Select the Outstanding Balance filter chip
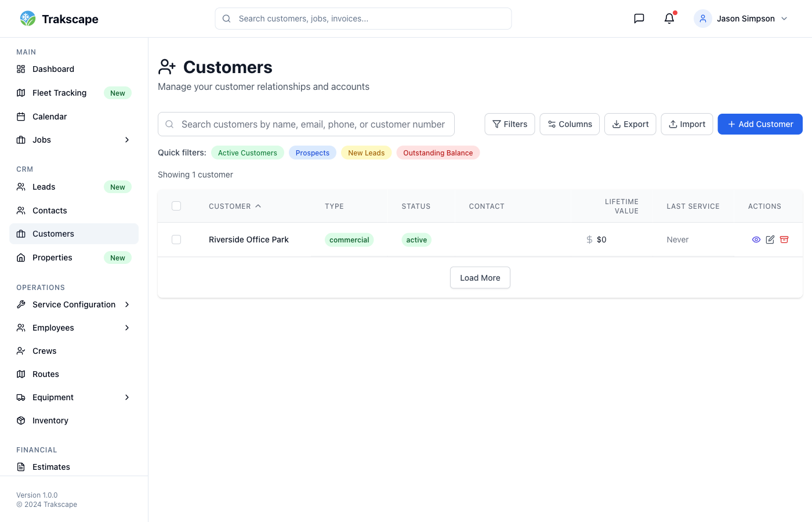The image size is (812, 522). click(438, 153)
